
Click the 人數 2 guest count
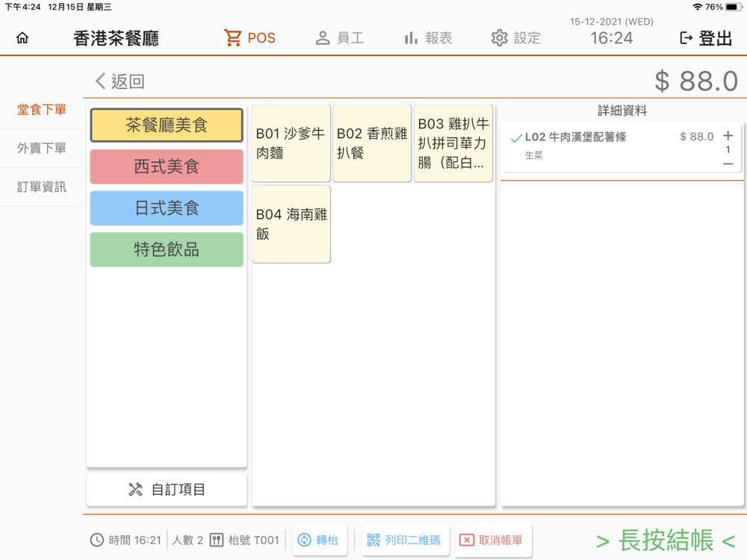tap(187, 540)
